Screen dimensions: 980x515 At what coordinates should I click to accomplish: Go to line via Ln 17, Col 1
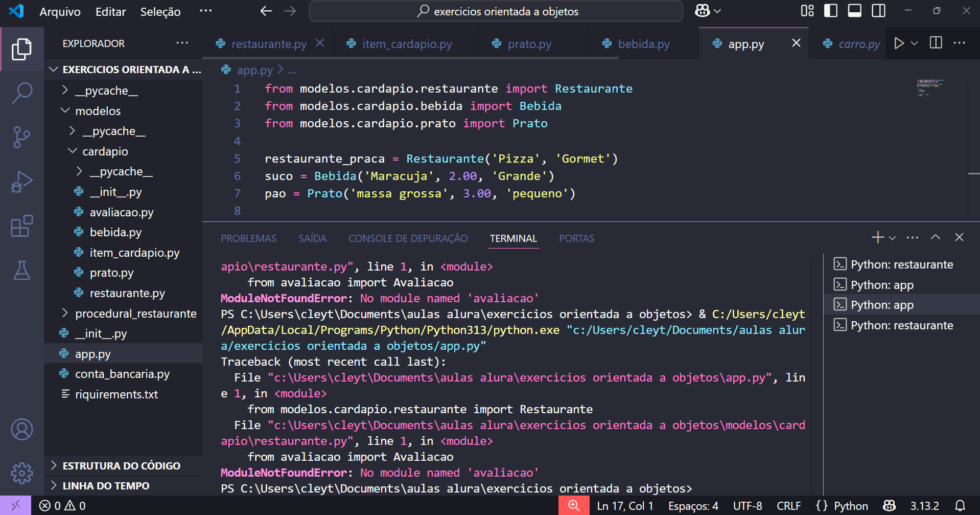[625, 506]
